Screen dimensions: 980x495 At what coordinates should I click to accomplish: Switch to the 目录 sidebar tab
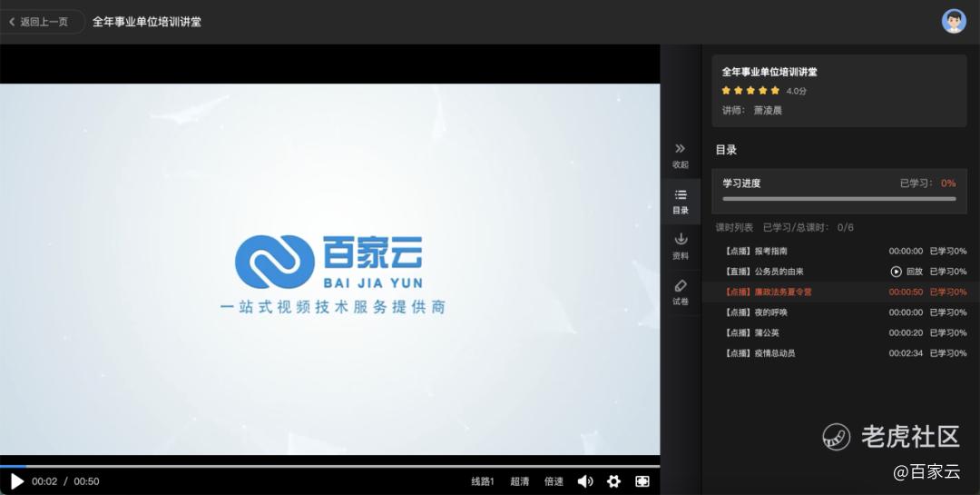click(x=681, y=202)
